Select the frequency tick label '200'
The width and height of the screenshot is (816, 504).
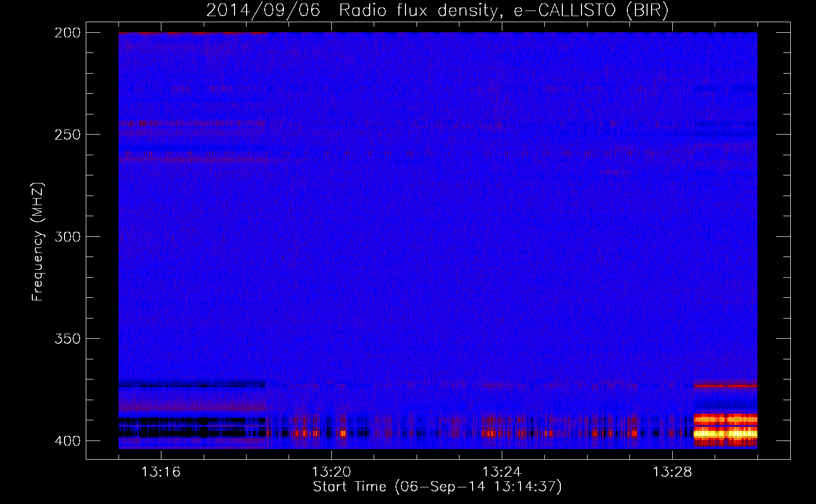pos(68,33)
